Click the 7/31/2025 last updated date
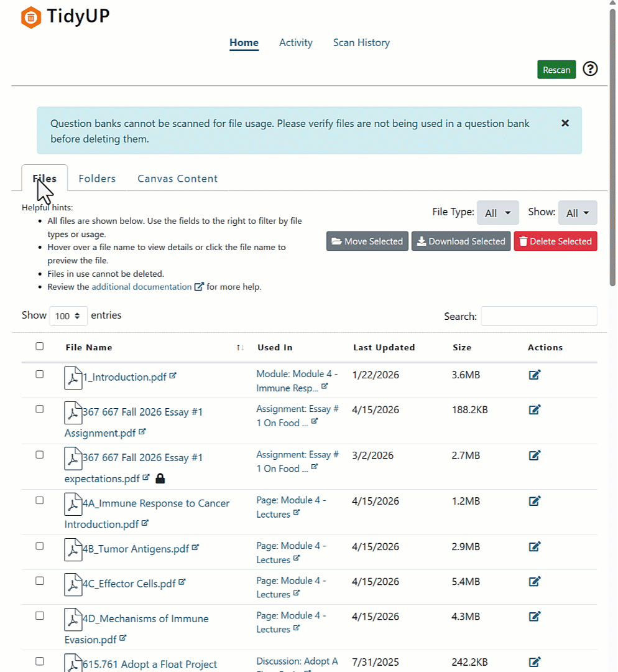This screenshot has height=672, width=618. [x=375, y=662]
